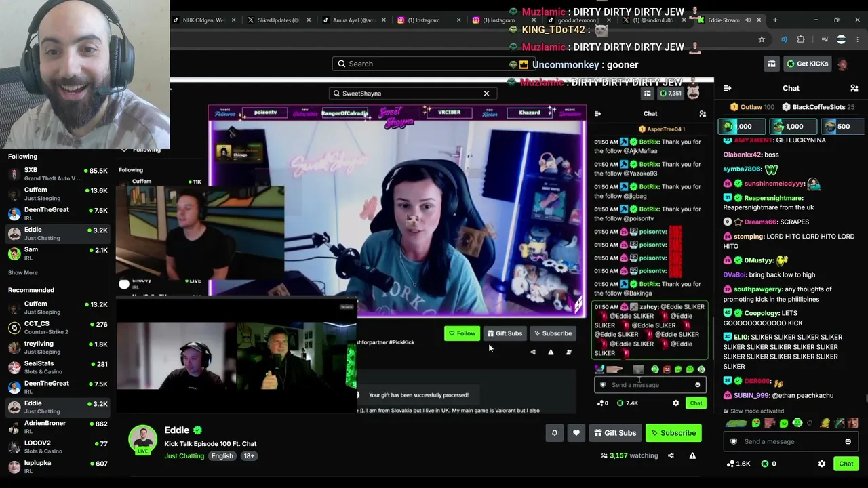Open Eddie's channel in the Recommended list

tap(58, 407)
